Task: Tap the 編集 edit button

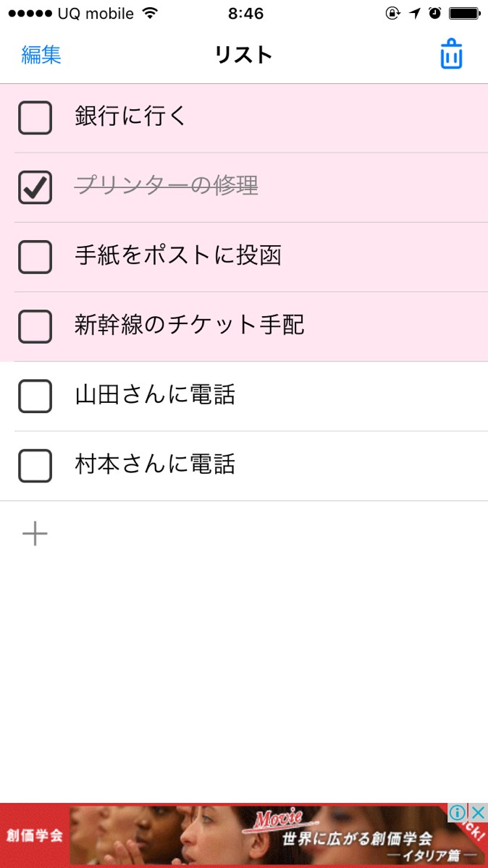Action: pos(41,55)
